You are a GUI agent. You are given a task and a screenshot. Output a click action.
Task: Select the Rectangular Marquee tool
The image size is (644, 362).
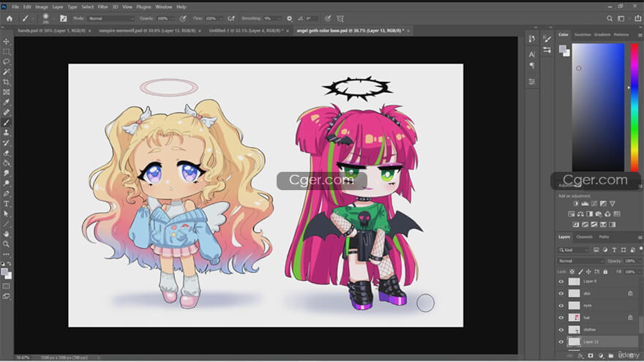[x=6, y=52]
